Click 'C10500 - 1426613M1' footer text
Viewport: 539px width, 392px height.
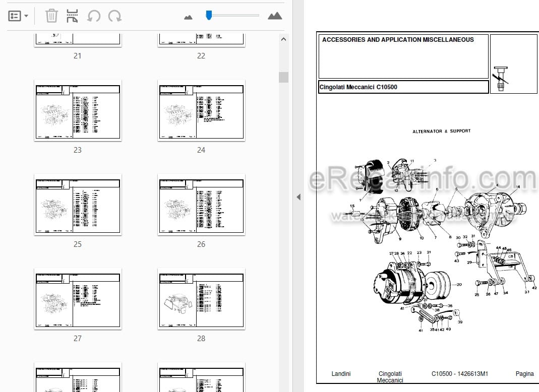460,373
